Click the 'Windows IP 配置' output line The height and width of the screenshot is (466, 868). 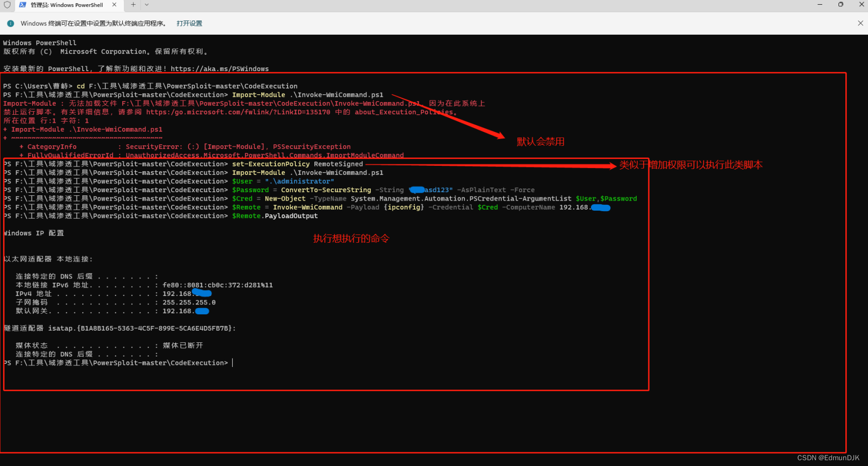tap(34, 233)
